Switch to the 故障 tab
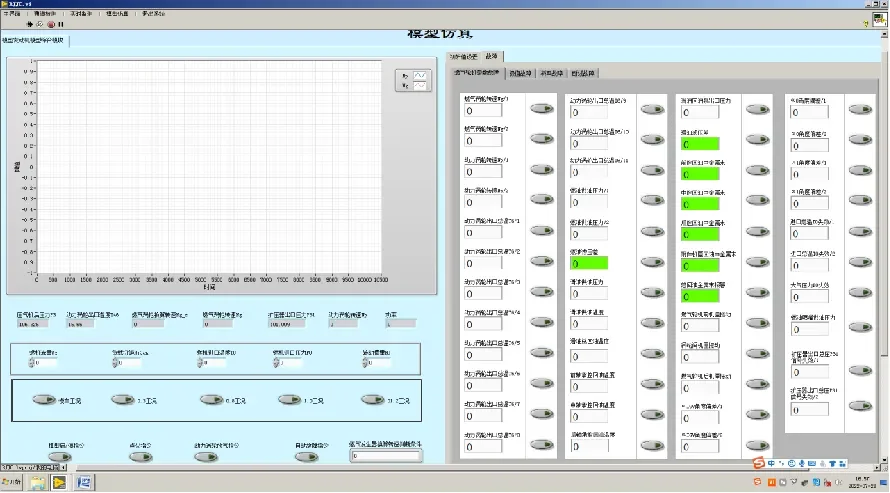890x493 pixels. [x=491, y=56]
